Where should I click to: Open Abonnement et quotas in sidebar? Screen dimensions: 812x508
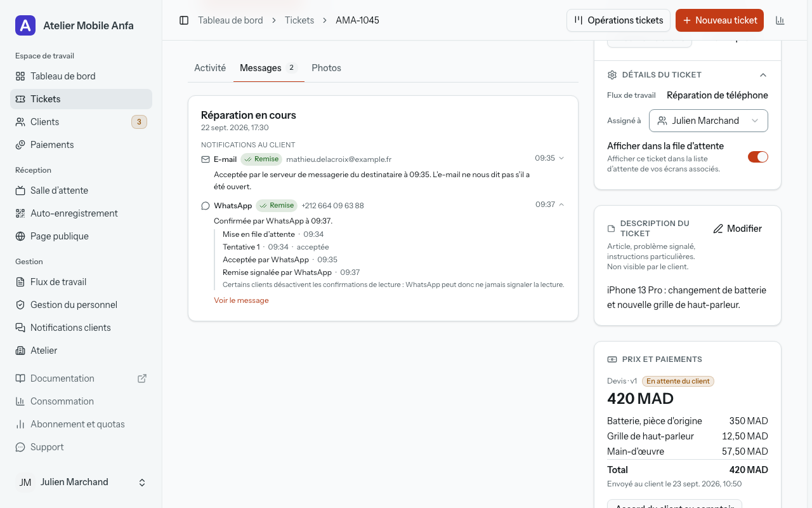click(81, 424)
